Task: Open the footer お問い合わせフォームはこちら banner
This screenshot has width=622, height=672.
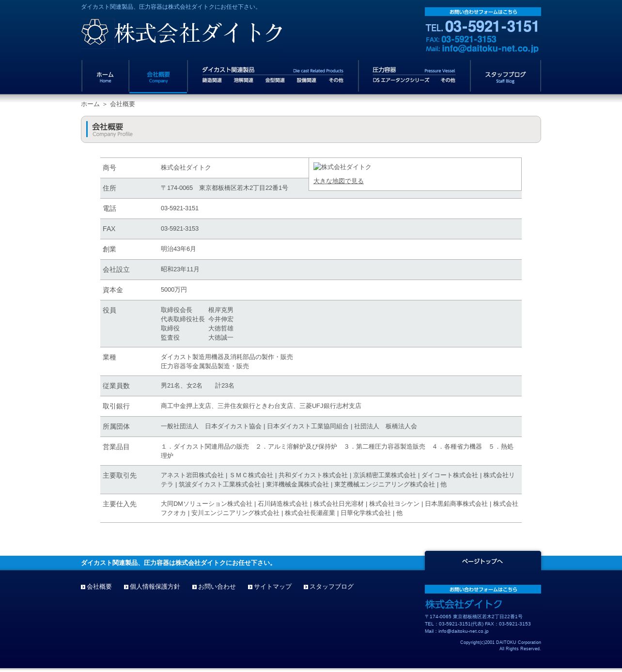Action: (x=482, y=589)
